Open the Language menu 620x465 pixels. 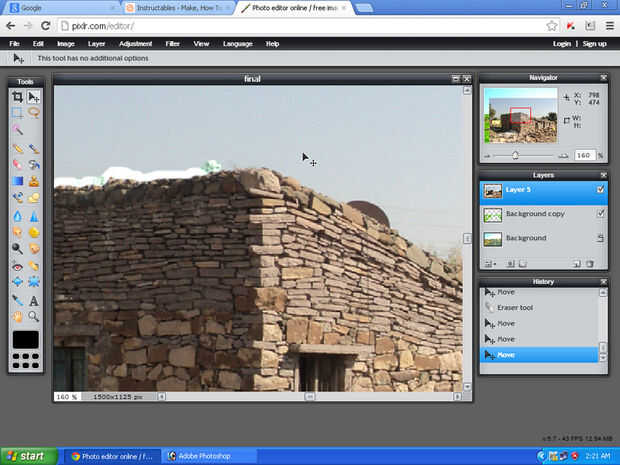[x=238, y=43]
